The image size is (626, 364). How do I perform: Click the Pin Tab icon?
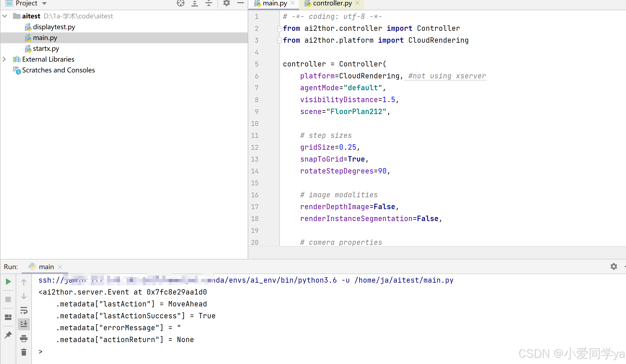click(x=8, y=335)
